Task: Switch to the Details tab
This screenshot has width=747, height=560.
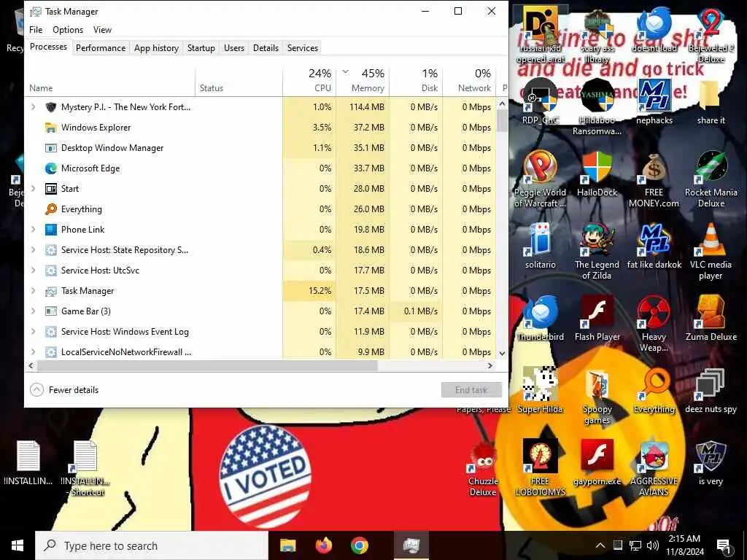Action: tap(266, 47)
